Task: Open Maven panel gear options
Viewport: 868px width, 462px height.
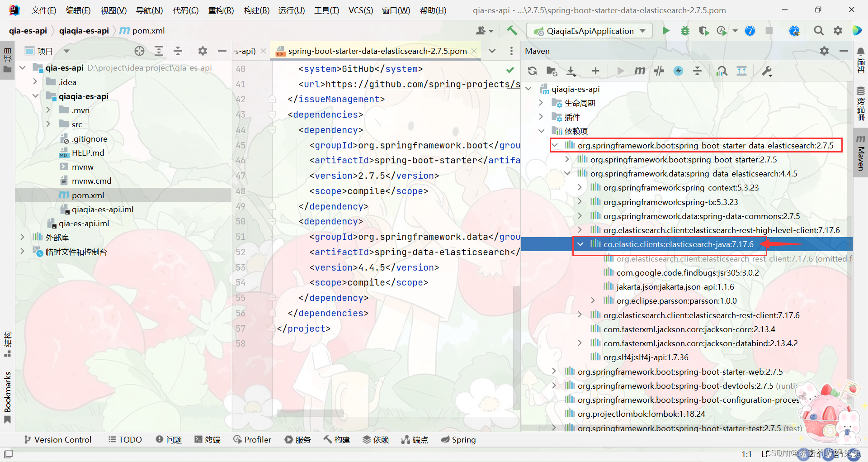Action: pos(825,51)
